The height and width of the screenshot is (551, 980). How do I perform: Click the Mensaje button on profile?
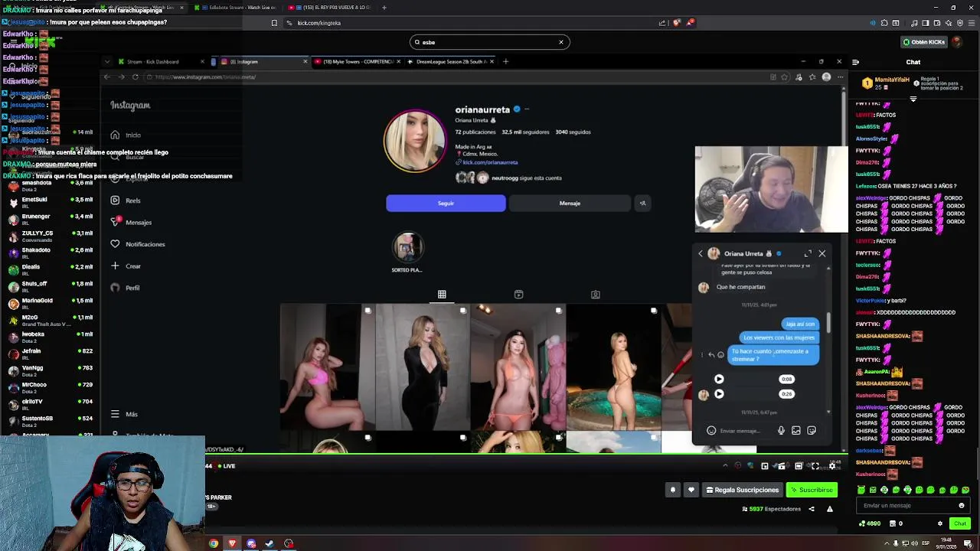[x=570, y=203]
